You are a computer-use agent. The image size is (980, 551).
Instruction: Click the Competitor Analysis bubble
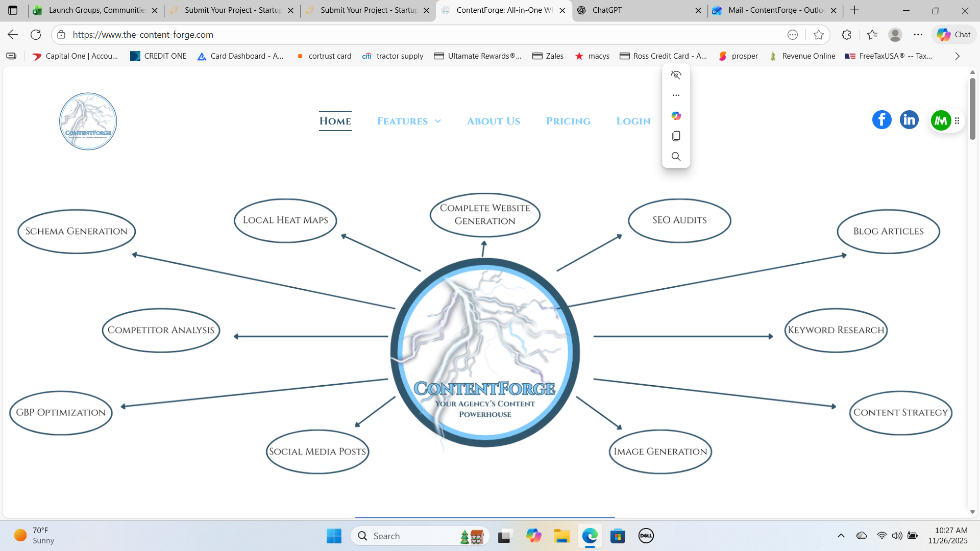[161, 331]
